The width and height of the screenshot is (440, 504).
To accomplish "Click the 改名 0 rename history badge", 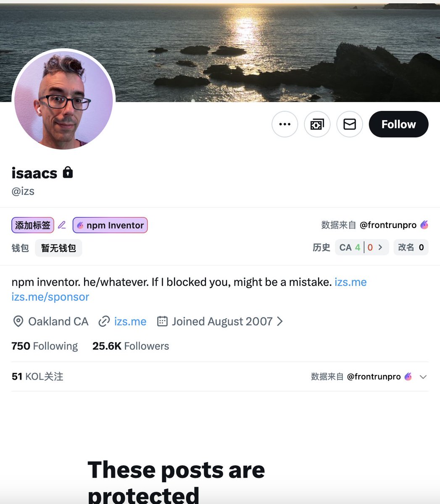I will coord(411,247).
